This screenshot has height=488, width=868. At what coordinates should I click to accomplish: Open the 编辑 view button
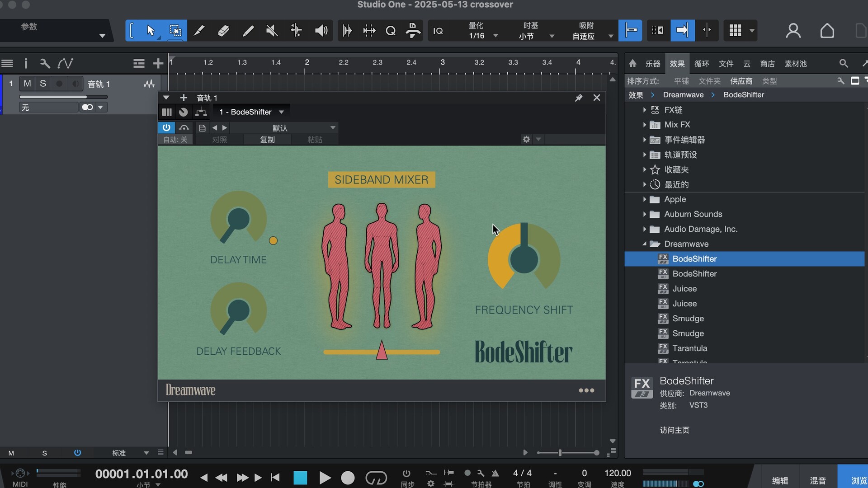coord(780,480)
